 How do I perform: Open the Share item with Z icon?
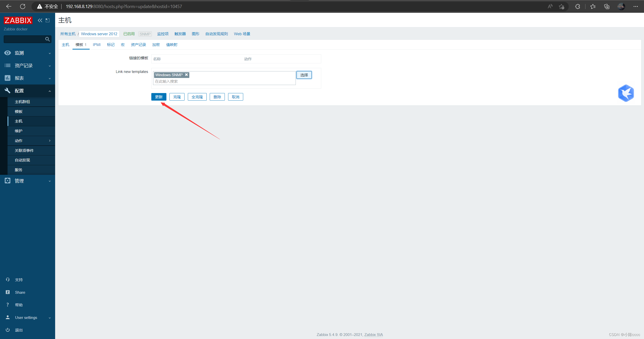coord(20,292)
